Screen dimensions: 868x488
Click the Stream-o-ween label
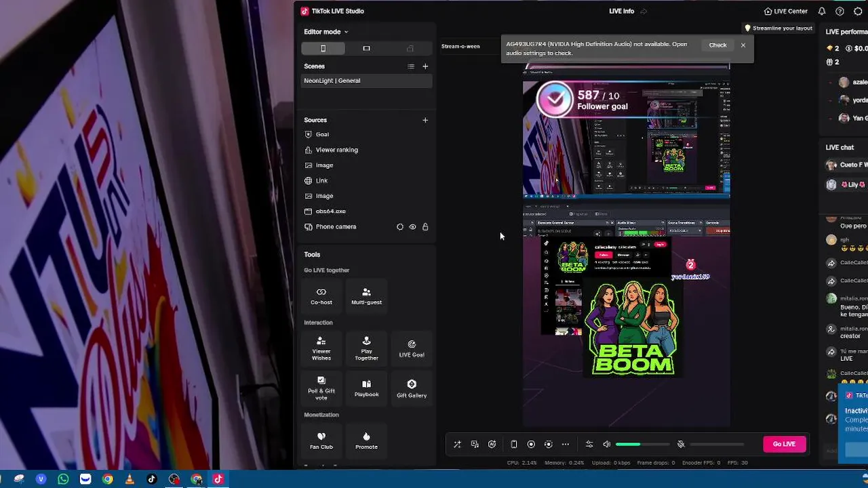(x=460, y=46)
